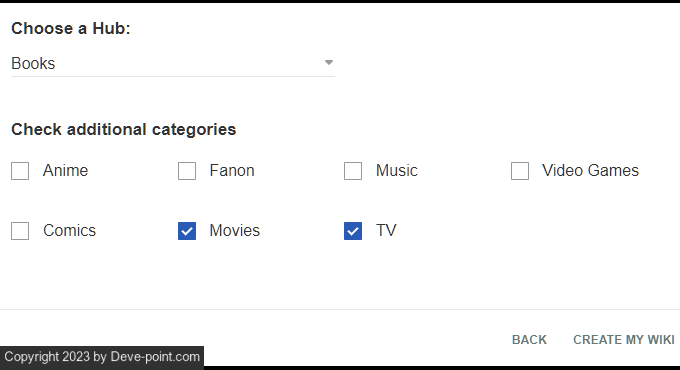Click the Comics label text
Viewport: 680px width, 370px height.
point(69,230)
